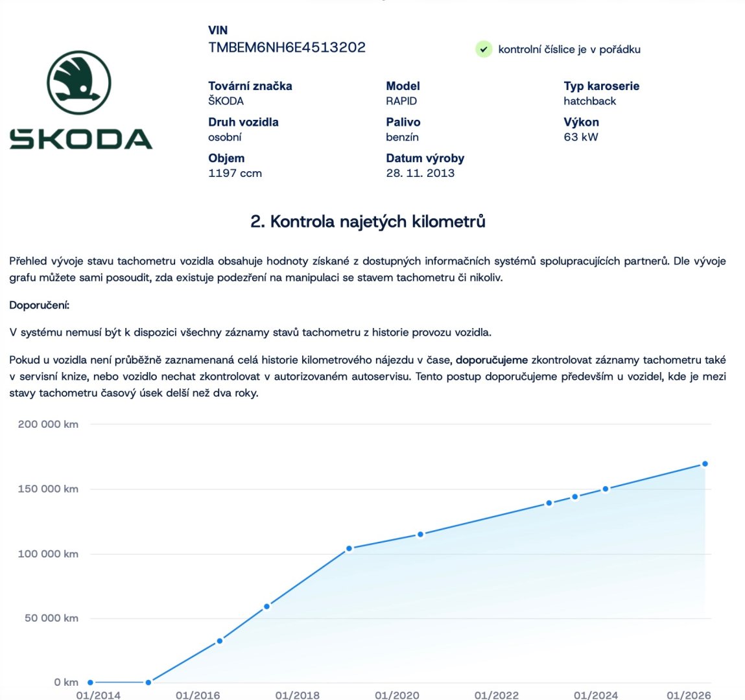Screen dimensions: 745x700
Task: Click the data point just above 100 000 km
Action: click(349, 548)
